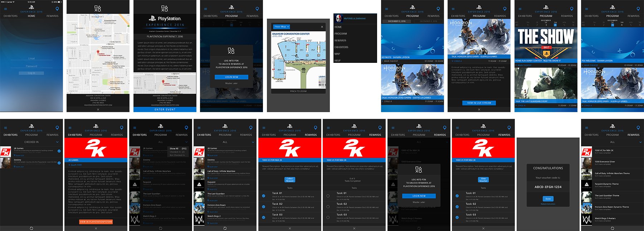The height and width of the screenshot is (231, 644).
Task: Open hamburger menu on the Email/Password login screen
Action: point(5,9)
